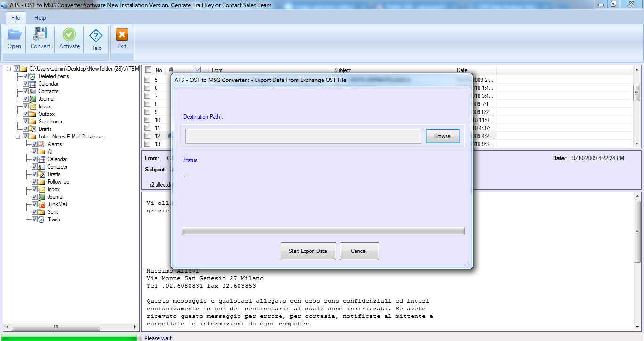Toggle the Deleted Items checkbox
The height and width of the screenshot is (341, 644).
tap(25, 76)
